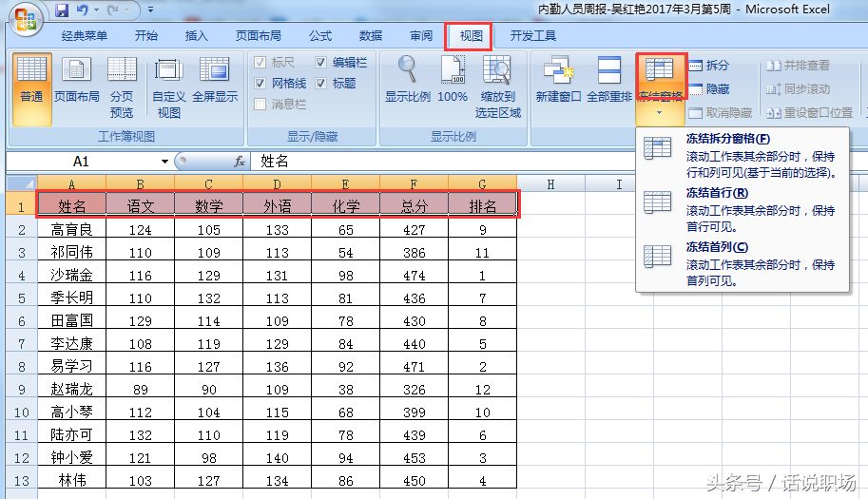Click 缩放到选定区域 zoom to selection

497,88
